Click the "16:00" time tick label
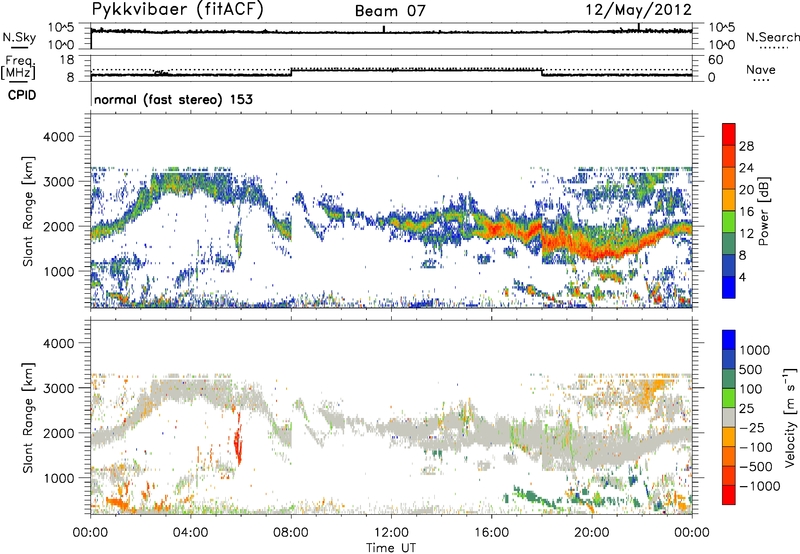This screenshot has height=554, width=800. (491, 533)
